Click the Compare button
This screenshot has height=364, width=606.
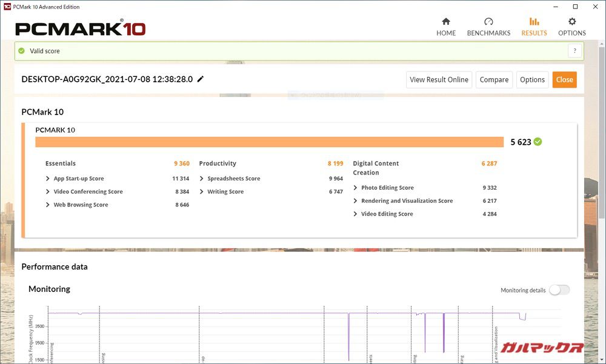click(494, 80)
